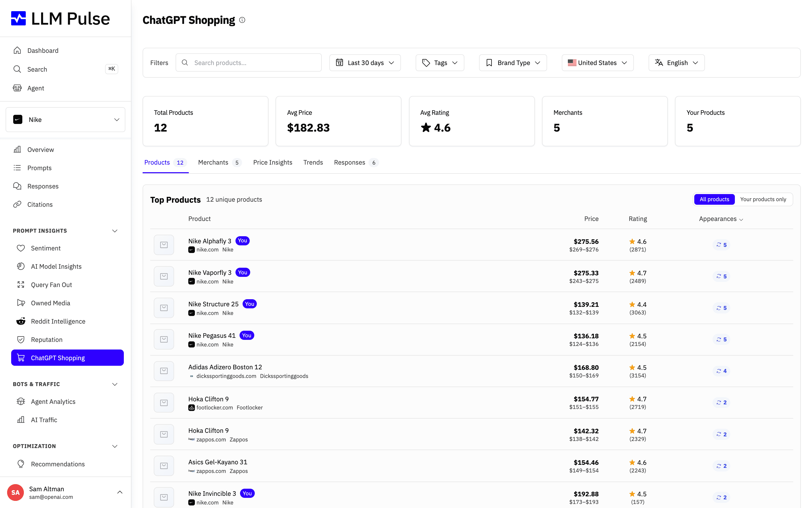
Task: Click the 4.4 rating for Nike Structure 25
Action: coord(637,304)
